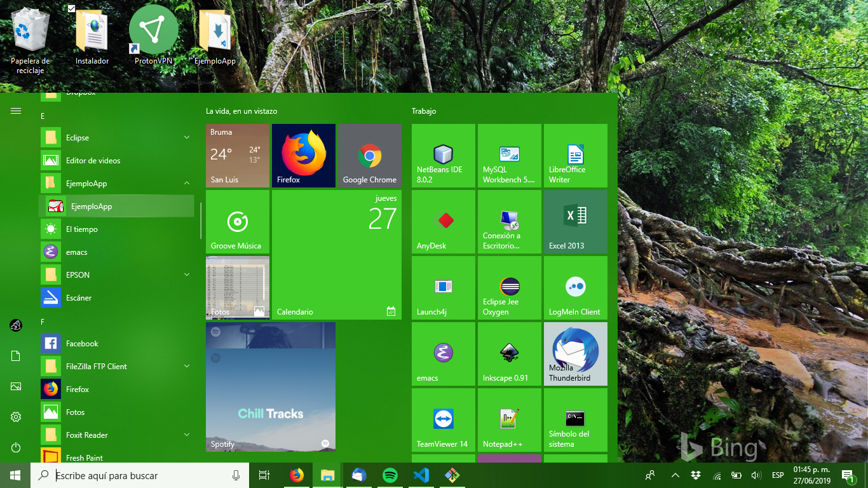Open Fotos in the app list
This screenshot has height=488, width=868.
[118, 412]
